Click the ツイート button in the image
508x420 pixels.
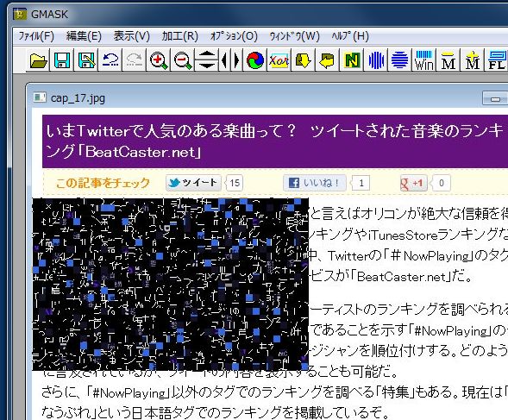click(x=194, y=183)
